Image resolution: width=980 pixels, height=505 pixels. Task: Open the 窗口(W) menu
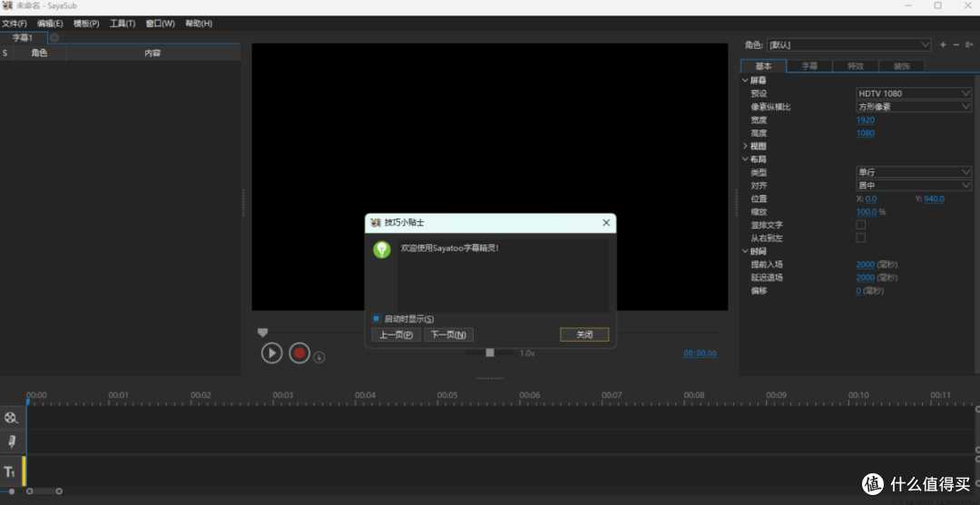(160, 24)
